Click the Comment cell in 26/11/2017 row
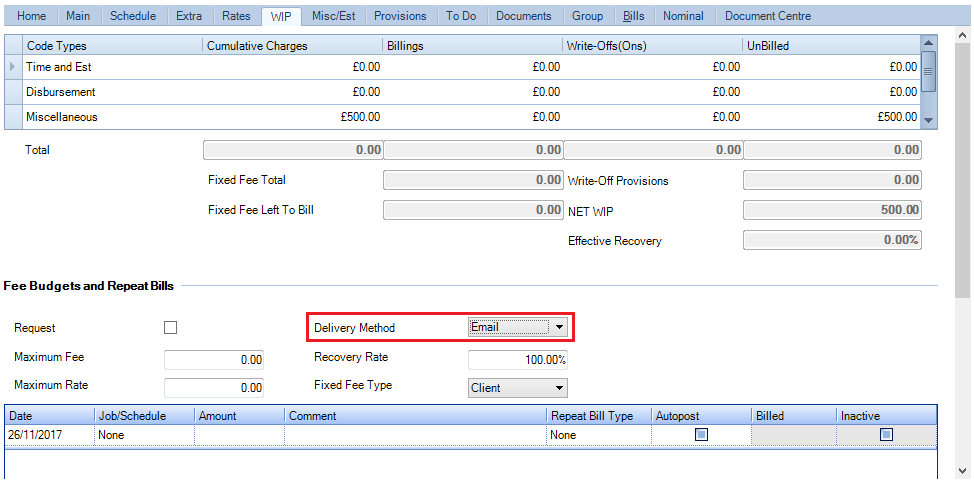 point(416,435)
